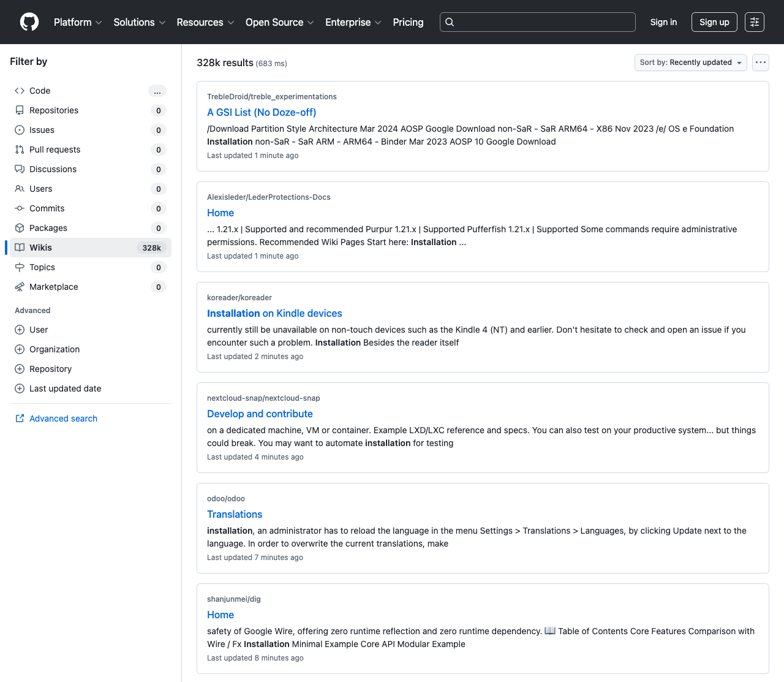Add a Last updated date filter
Viewport: 784px width, 682px height.
(91, 388)
